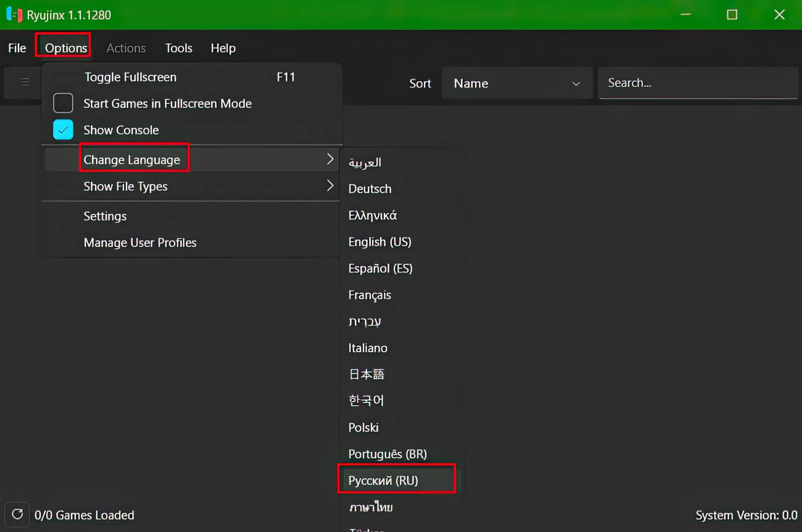Screen dimensions: 802x532
Task: Close the Ryujinx window
Action: (x=779, y=15)
